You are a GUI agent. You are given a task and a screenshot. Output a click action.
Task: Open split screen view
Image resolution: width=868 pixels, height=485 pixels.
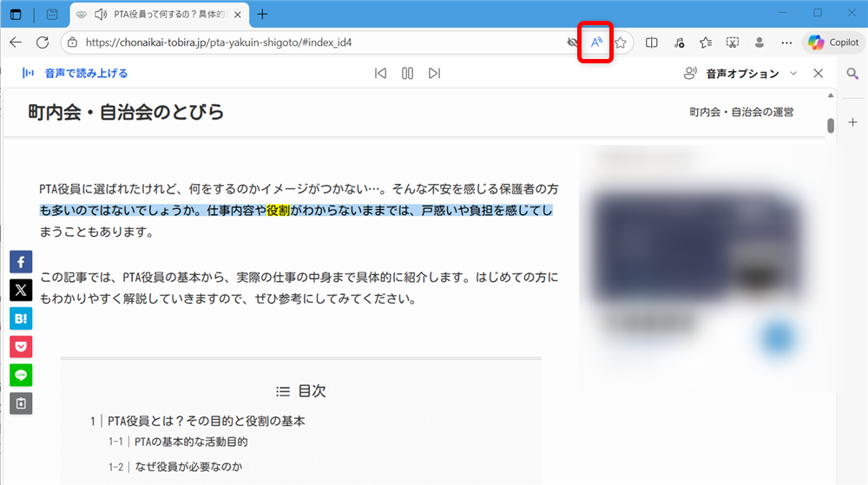tap(652, 43)
